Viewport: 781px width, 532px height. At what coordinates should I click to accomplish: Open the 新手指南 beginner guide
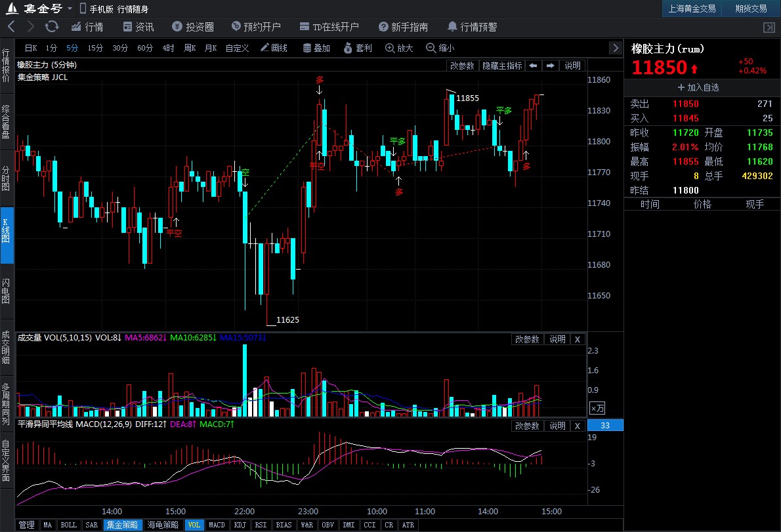[x=403, y=27]
